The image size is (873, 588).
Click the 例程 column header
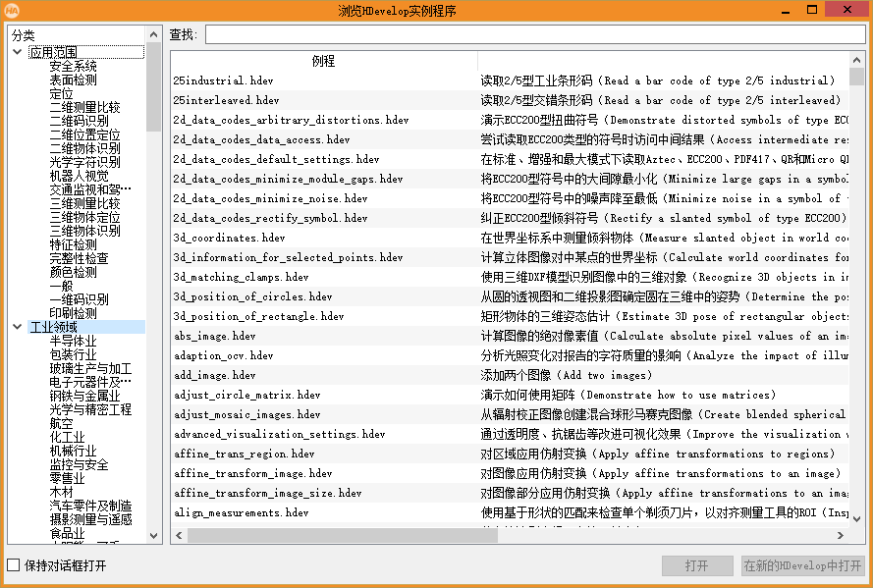[x=323, y=61]
